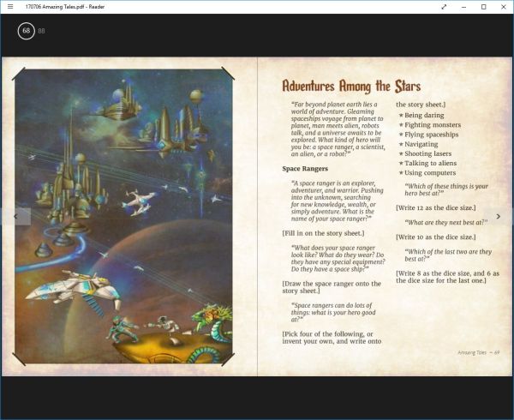The image size is (514, 420).
Task: Maximize the Reader window
Action: tap(483, 7)
